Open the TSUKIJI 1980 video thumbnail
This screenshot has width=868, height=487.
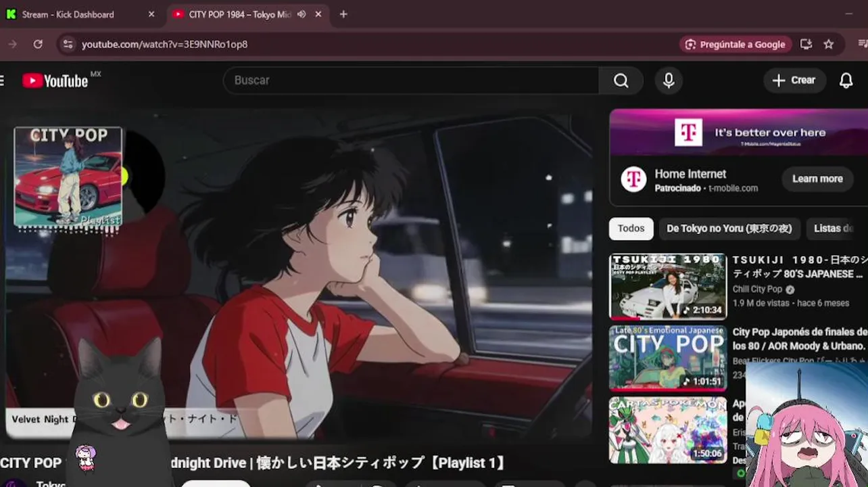(x=668, y=287)
